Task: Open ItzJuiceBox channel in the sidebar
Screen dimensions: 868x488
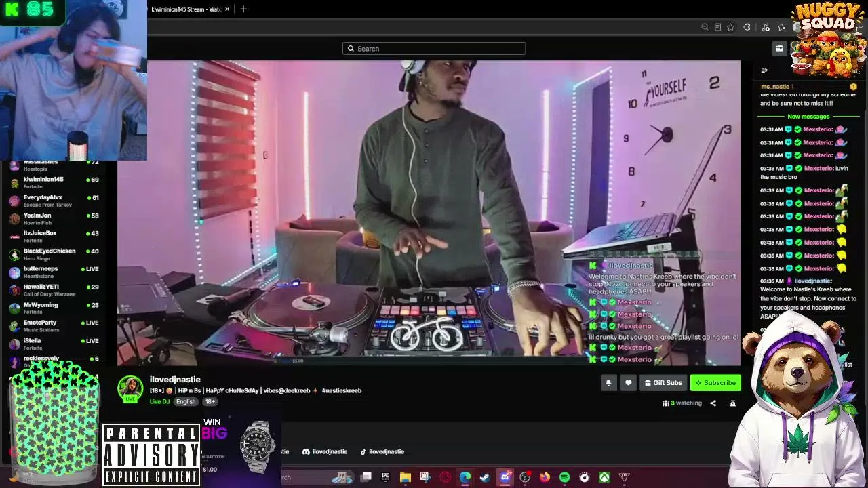Action: pos(54,237)
